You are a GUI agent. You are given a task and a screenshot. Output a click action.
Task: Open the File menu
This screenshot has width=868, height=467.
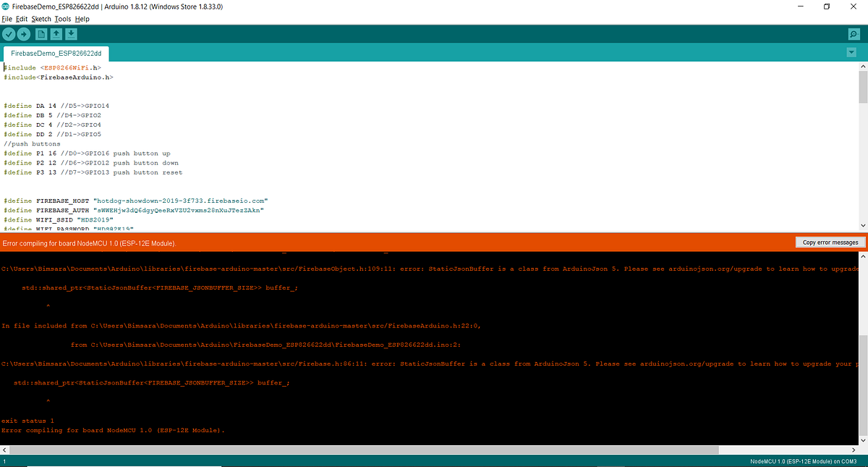click(7, 19)
